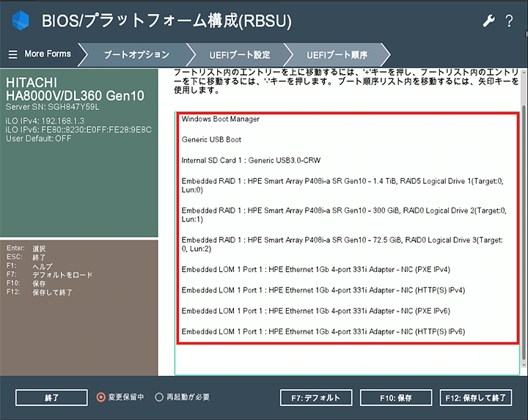Click the F10: 保存 help line
The width and height of the screenshot is (528, 420).
coord(26,284)
